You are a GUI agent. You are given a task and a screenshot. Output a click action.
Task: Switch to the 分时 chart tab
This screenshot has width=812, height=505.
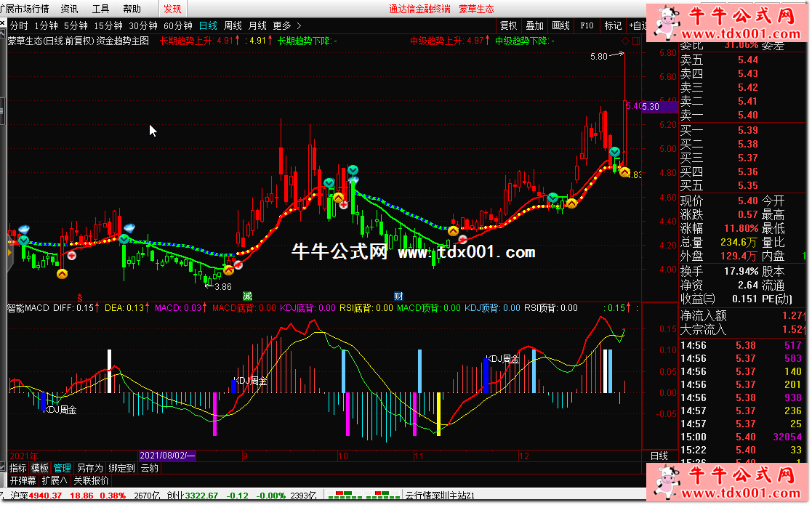click(19, 25)
